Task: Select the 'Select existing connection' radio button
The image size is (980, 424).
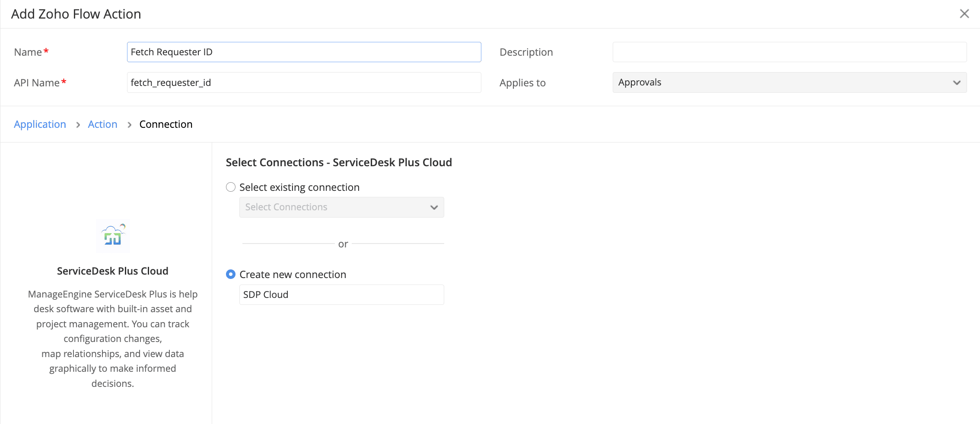Action: 231,187
